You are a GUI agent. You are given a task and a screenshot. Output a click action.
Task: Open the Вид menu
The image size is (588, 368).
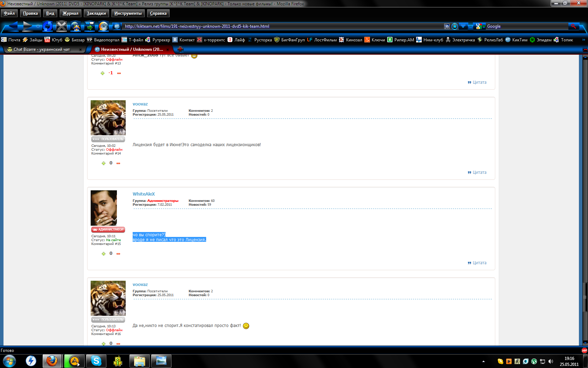click(50, 13)
